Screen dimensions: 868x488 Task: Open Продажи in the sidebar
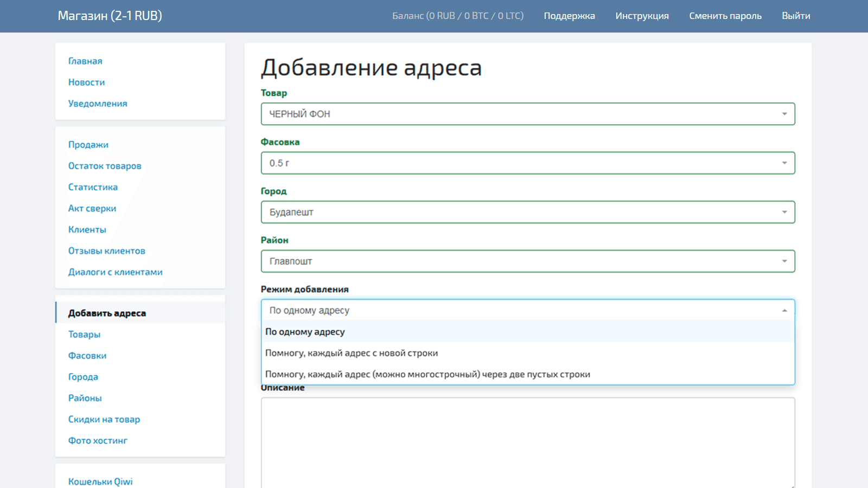[88, 145]
